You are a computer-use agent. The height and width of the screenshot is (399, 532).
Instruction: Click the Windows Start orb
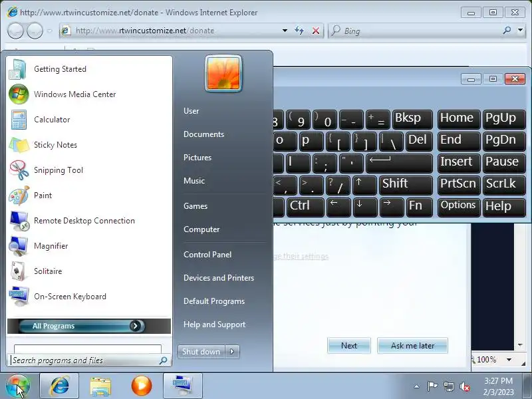18,386
